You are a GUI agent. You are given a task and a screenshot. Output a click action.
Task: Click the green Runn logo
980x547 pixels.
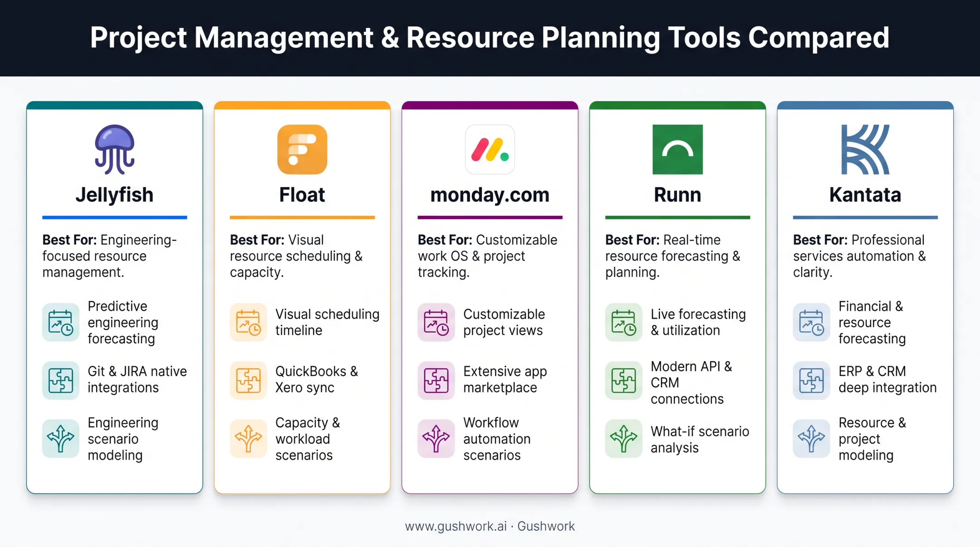[x=677, y=149]
